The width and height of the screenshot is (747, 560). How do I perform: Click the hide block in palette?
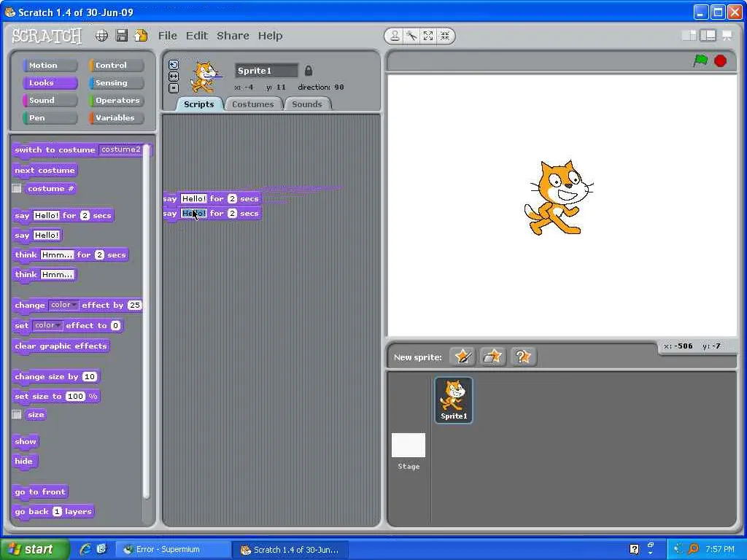[x=24, y=462]
